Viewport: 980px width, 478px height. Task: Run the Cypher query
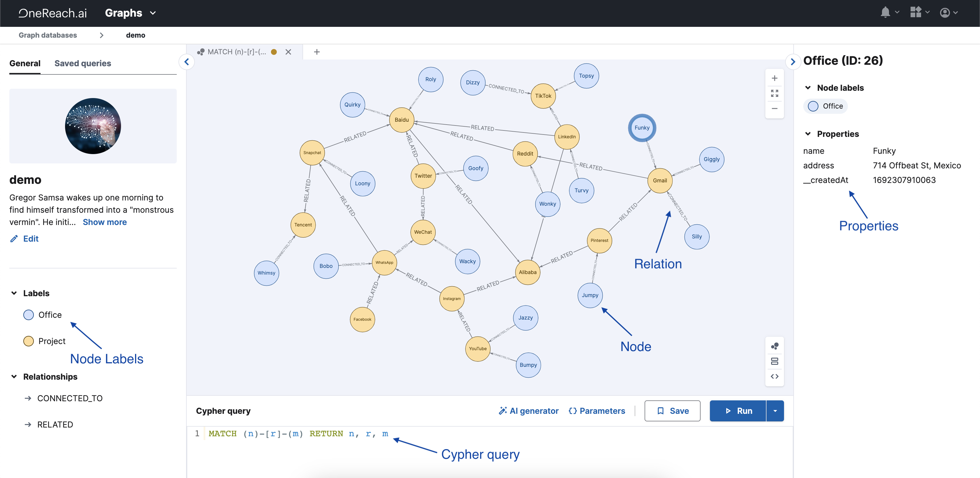click(738, 411)
